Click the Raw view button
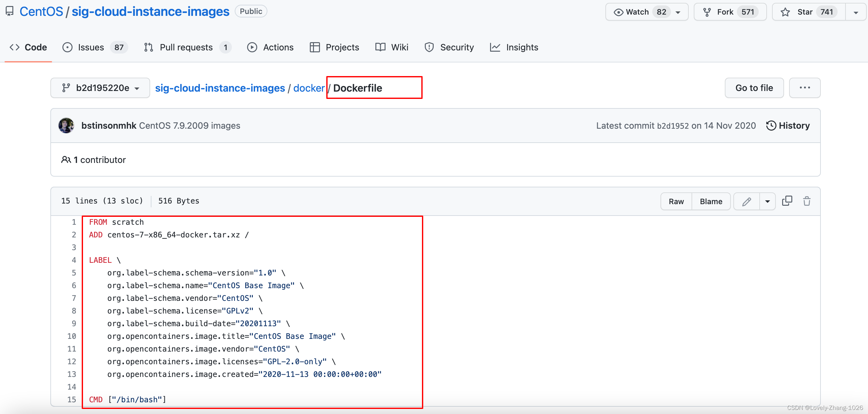Screen dimensions: 868x414 (x=676, y=201)
